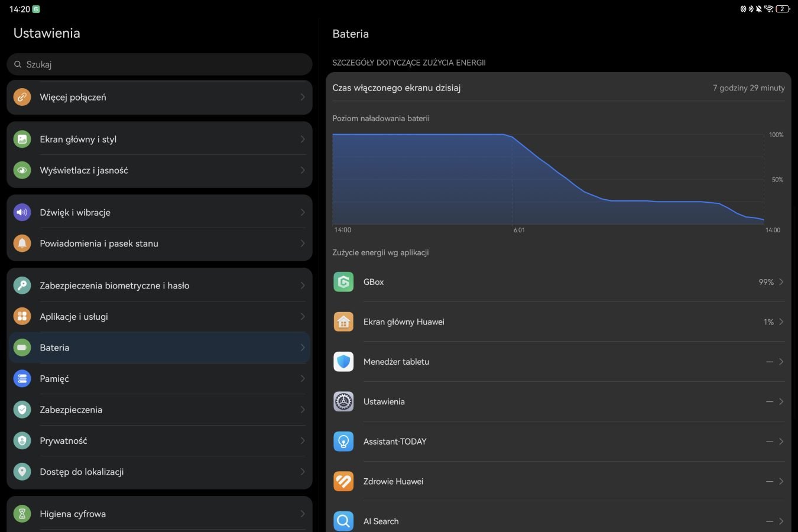Click the Poziom naładowania baterii label
The width and height of the screenshot is (798, 532).
[x=381, y=118]
